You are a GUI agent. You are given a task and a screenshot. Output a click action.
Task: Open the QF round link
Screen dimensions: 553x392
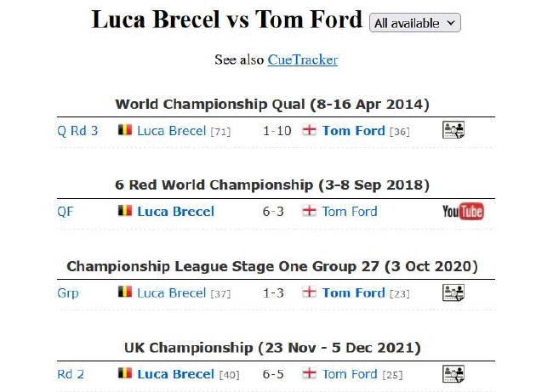click(66, 212)
